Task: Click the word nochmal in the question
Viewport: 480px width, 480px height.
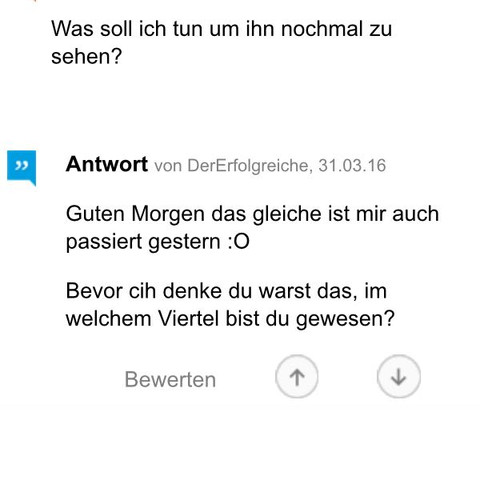Action: 322,28
